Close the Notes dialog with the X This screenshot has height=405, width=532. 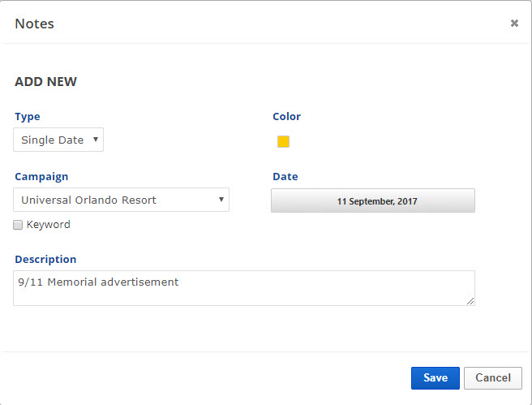coord(514,24)
